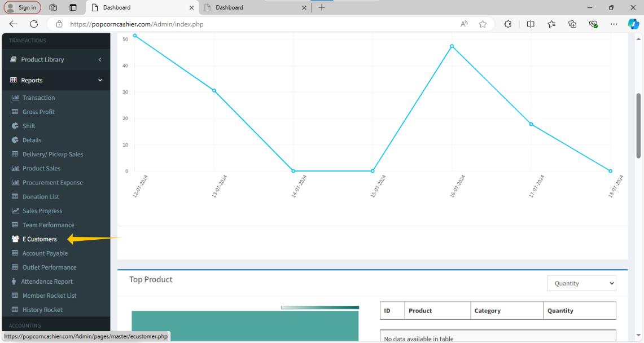Open the Product Sales report

[x=41, y=168]
